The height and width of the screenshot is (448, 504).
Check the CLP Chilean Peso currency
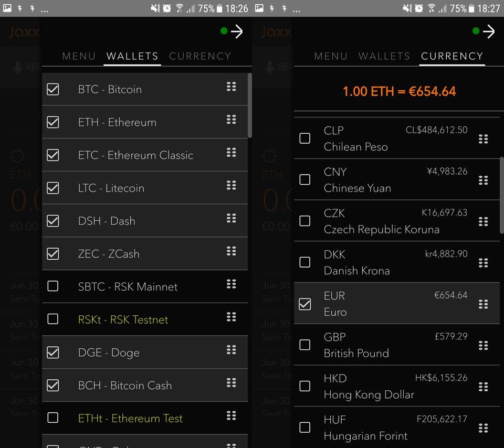(304, 138)
